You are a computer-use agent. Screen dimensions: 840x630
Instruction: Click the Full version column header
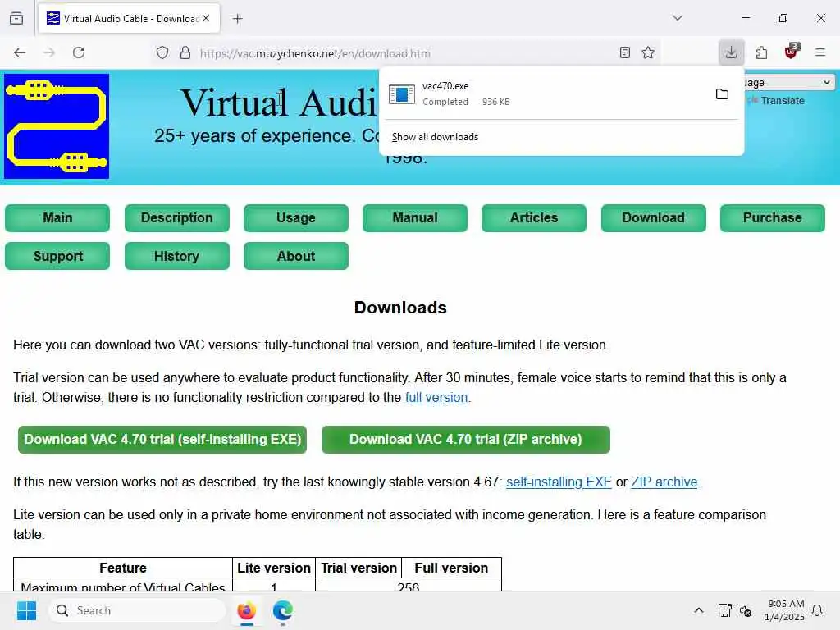point(451,568)
